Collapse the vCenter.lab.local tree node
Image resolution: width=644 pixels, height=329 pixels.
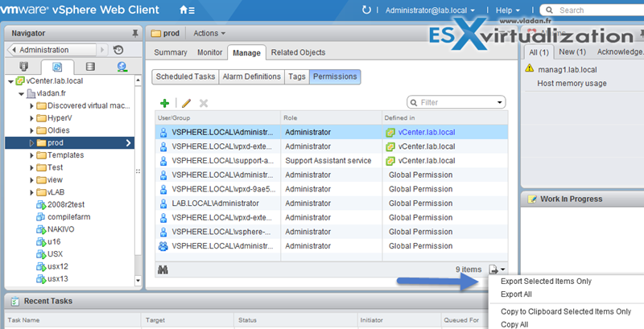(x=10, y=81)
